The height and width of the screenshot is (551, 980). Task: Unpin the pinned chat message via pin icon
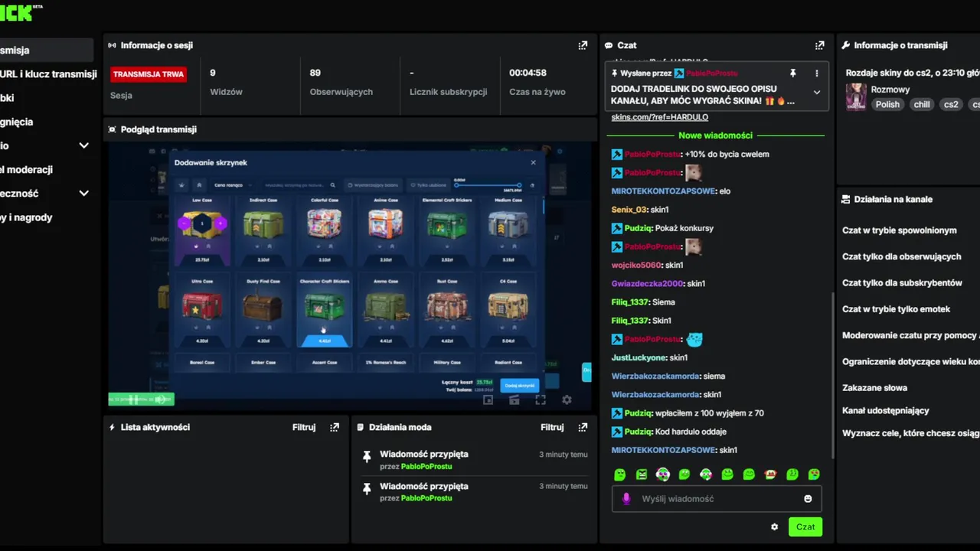(793, 73)
